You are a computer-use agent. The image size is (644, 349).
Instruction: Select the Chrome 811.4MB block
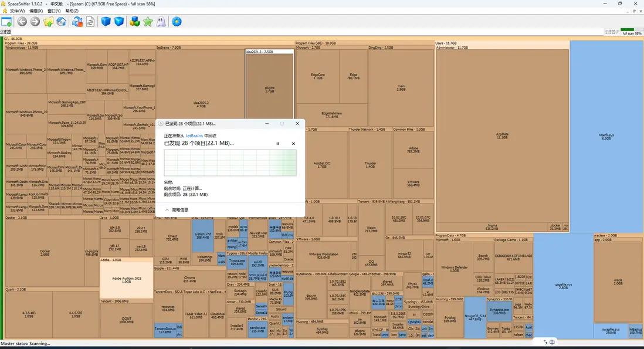(x=189, y=279)
